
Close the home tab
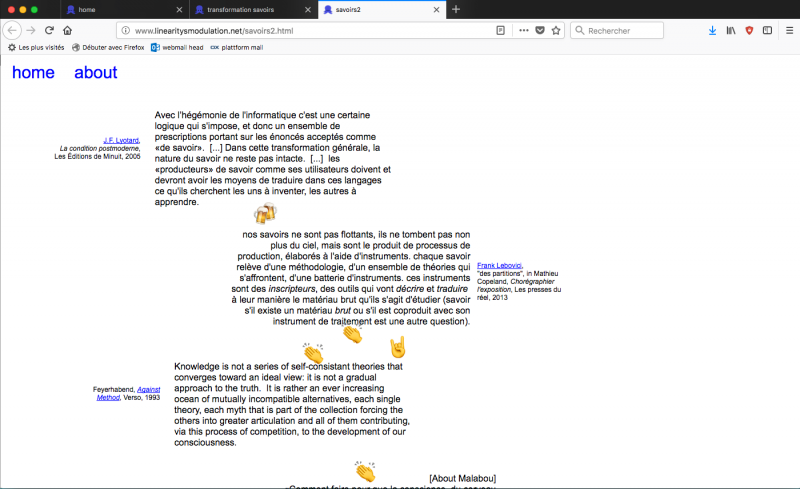tap(179, 10)
